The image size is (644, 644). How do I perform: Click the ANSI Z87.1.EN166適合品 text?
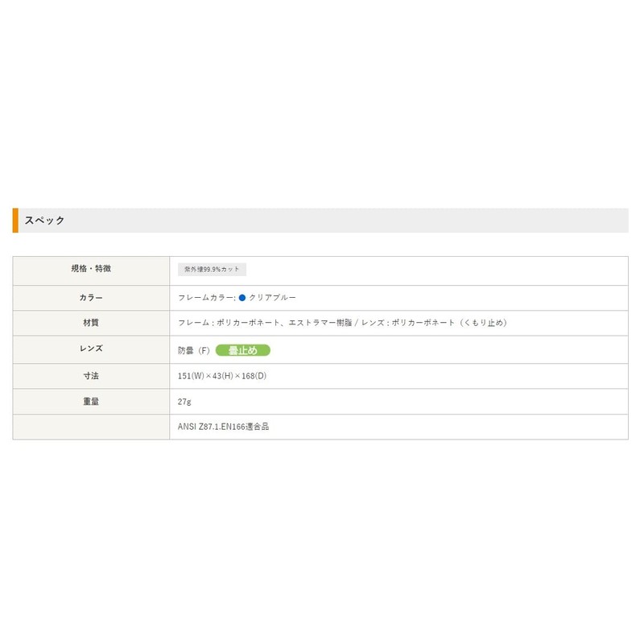click(223, 427)
